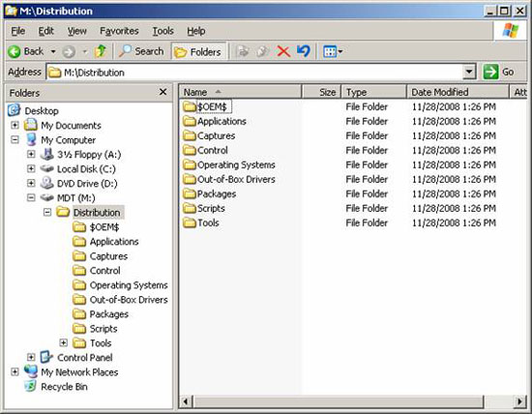This screenshot has width=532, height=414.
Task: Click the blue Undo toolbar icon
Action: [x=304, y=51]
